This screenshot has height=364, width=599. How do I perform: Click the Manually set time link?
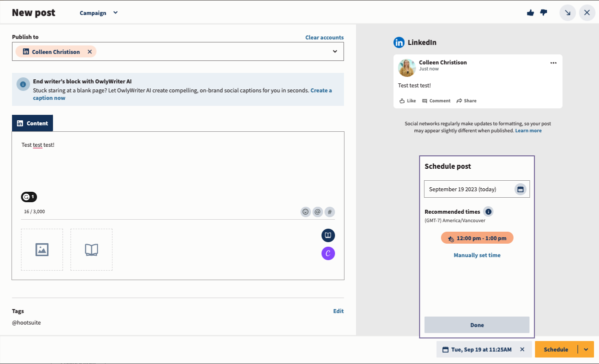pos(477,255)
